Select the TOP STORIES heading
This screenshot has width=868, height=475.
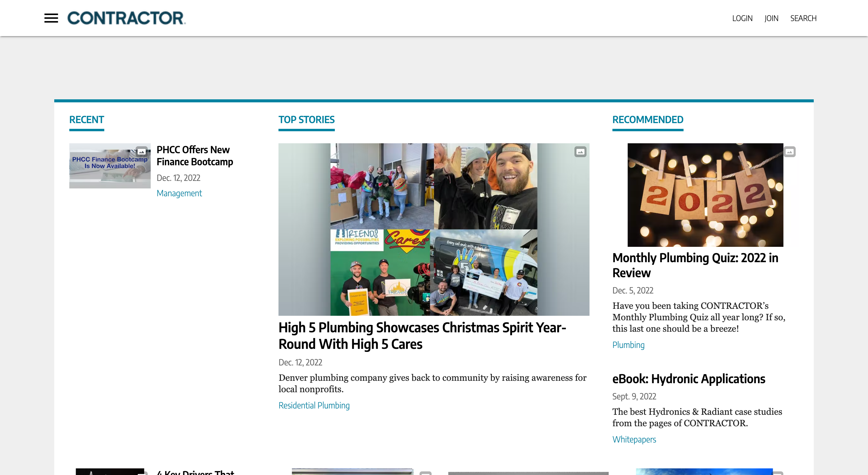306,120
